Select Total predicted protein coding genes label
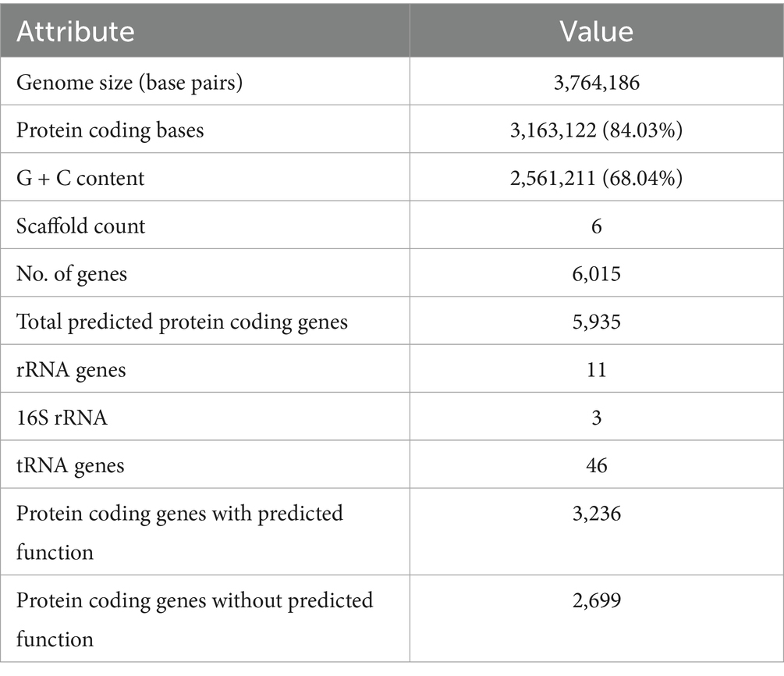The width and height of the screenshot is (784, 676). tap(182, 321)
